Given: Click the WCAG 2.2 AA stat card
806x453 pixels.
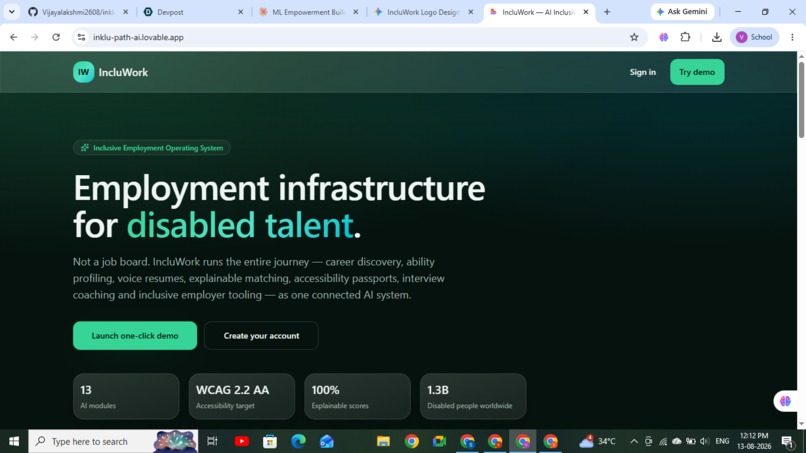Looking at the screenshot, I should pyautogui.click(x=242, y=396).
